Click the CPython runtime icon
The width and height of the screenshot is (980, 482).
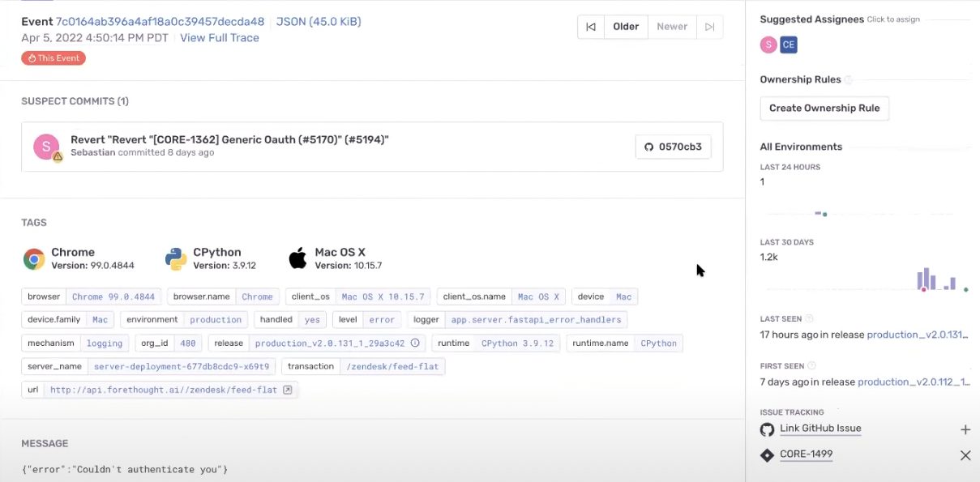click(x=176, y=259)
